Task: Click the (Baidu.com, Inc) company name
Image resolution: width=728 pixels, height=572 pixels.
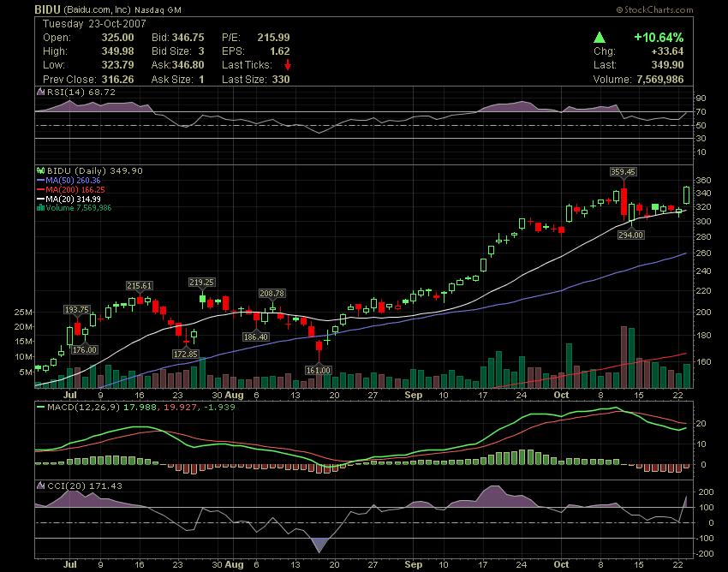Action: pyautogui.click(x=97, y=9)
